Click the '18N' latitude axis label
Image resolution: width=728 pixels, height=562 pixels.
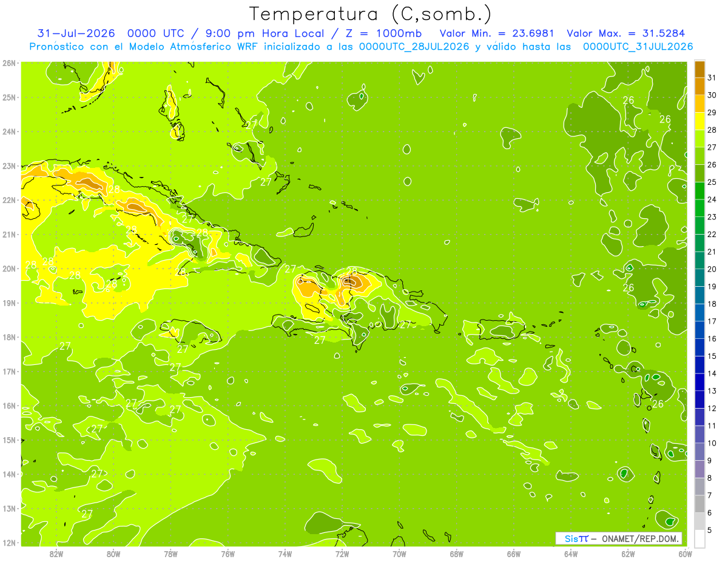pyautogui.click(x=8, y=337)
